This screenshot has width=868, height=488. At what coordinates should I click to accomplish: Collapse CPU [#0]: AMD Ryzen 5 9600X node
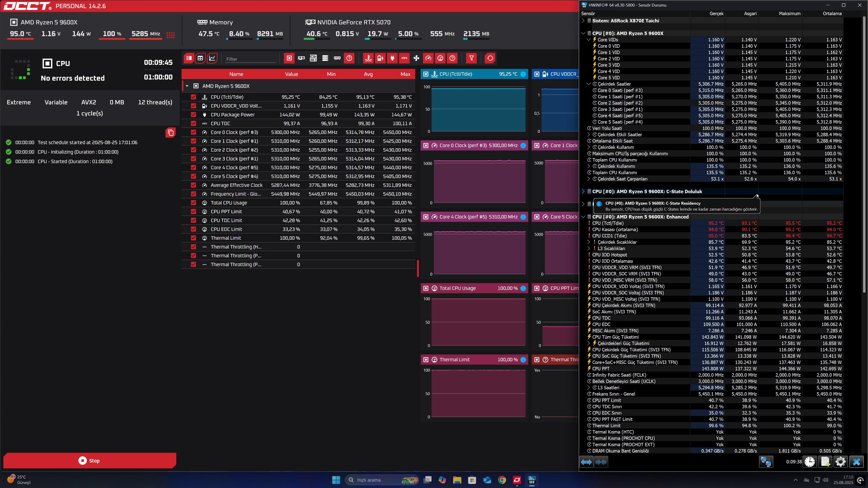click(x=583, y=33)
